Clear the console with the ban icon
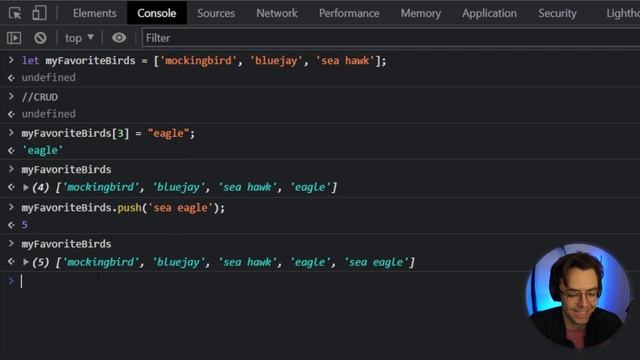The height and width of the screenshot is (360, 640). point(40,38)
